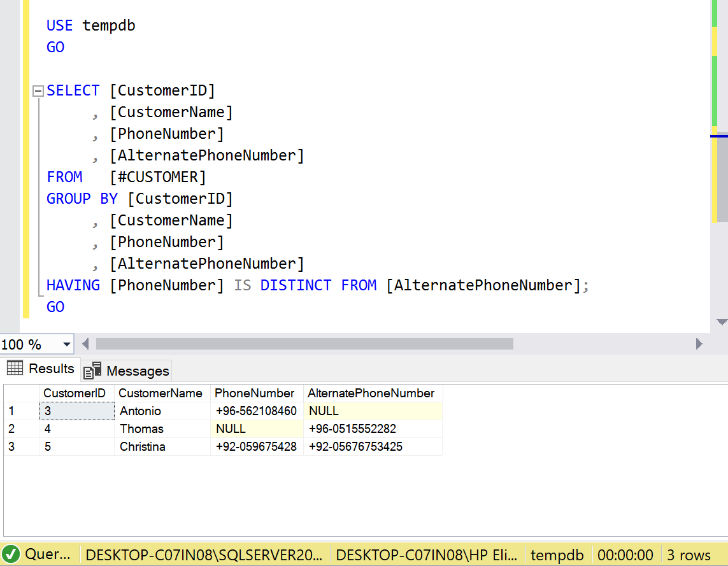The image size is (728, 566).
Task: Switch to the Messages tab
Action: pyautogui.click(x=137, y=371)
